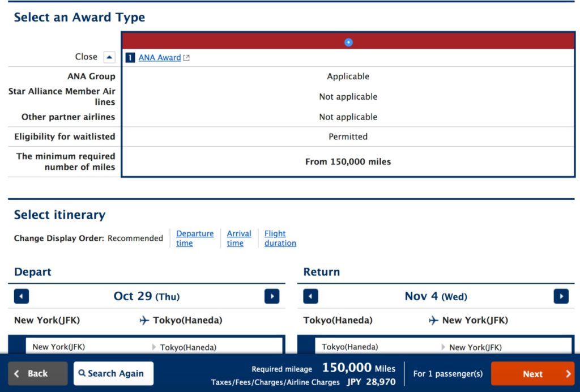Click the magnifier icon in Search Again
580x392 pixels.
click(82, 373)
